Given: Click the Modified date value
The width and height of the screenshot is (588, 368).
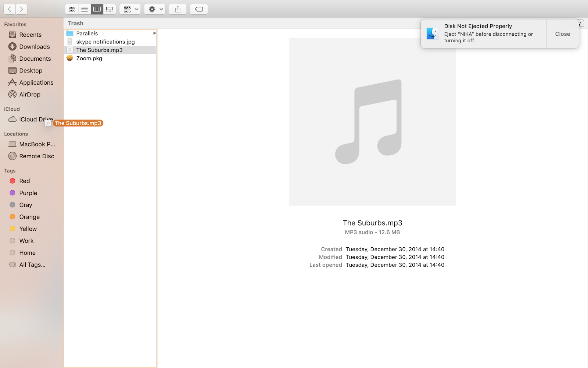Looking at the screenshot, I should [395, 257].
